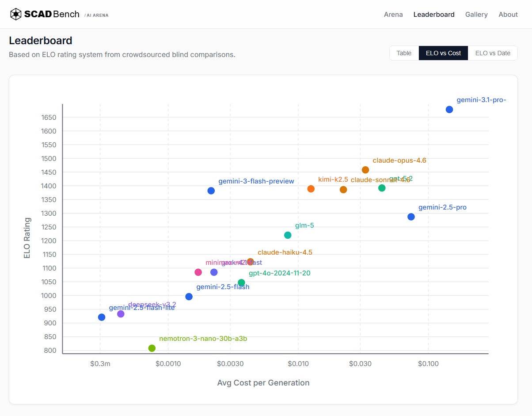The width and height of the screenshot is (532, 416).
Task: Click the nemotron-3-nano-30b-a3b label text
Action: (203, 339)
